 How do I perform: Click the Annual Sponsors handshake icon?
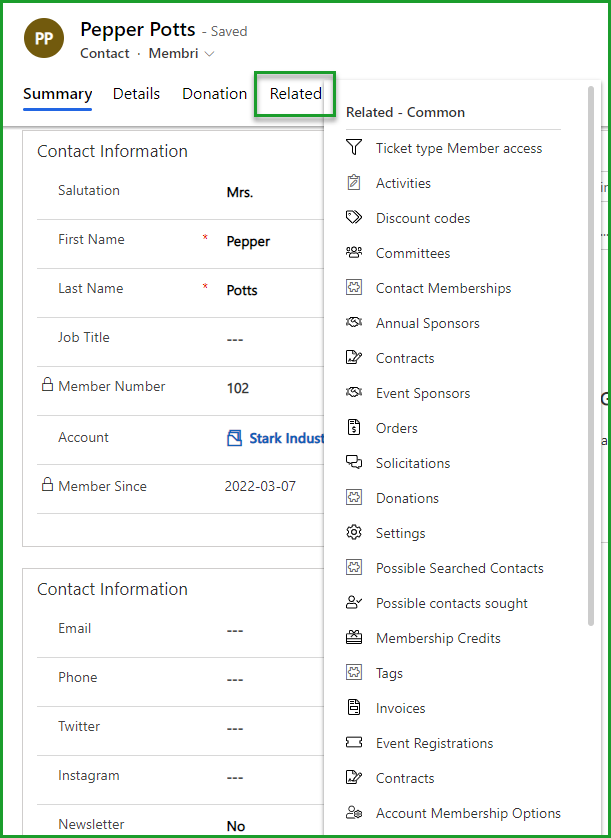(x=354, y=323)
